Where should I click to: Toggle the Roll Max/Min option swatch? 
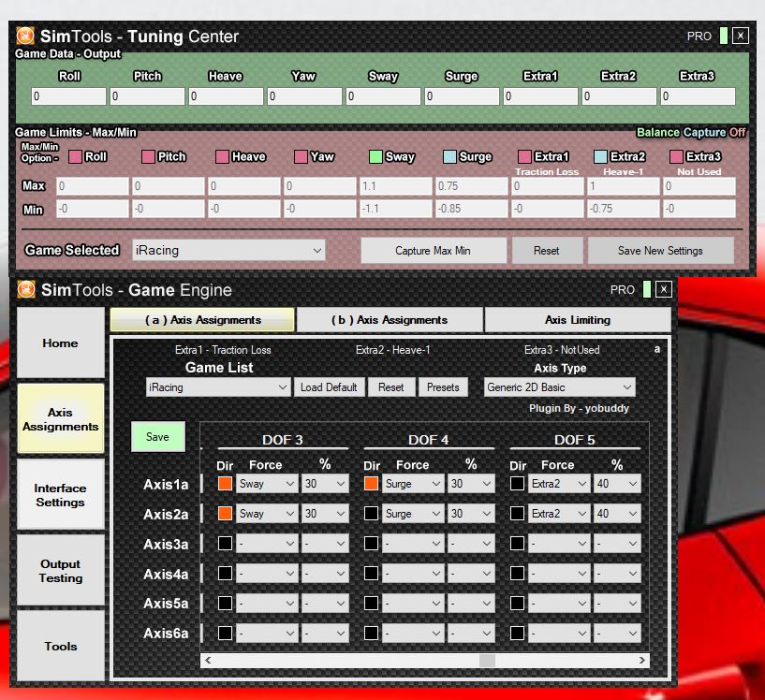(x=75, y=156)
